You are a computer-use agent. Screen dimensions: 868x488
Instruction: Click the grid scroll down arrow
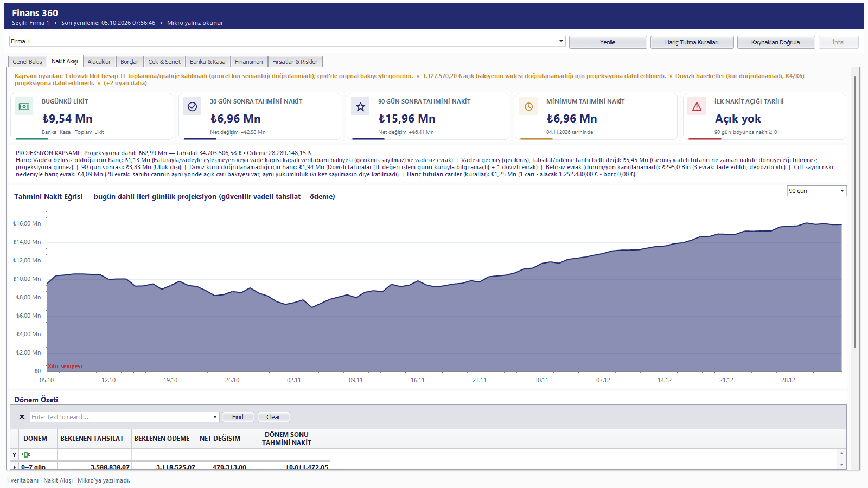point(842,464)
